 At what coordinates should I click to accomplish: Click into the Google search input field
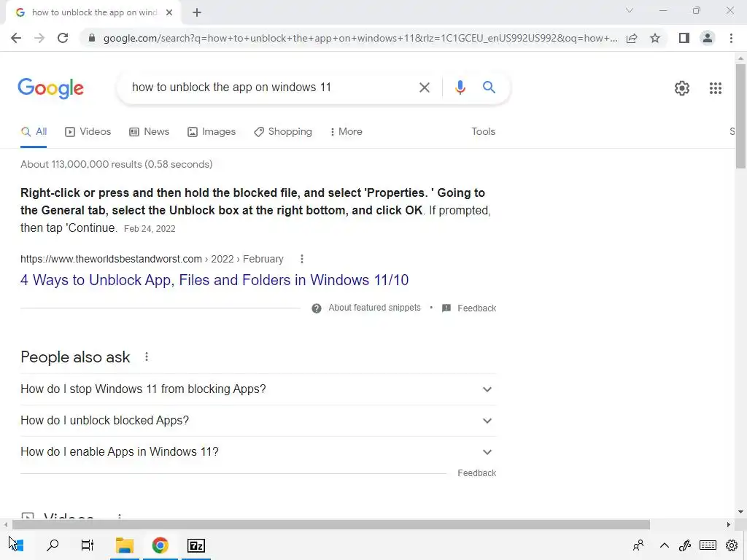tap(271, 87)
